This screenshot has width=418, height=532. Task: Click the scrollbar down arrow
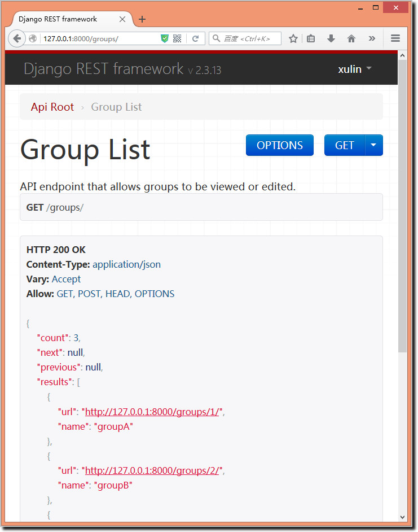(x=402, y=517)
